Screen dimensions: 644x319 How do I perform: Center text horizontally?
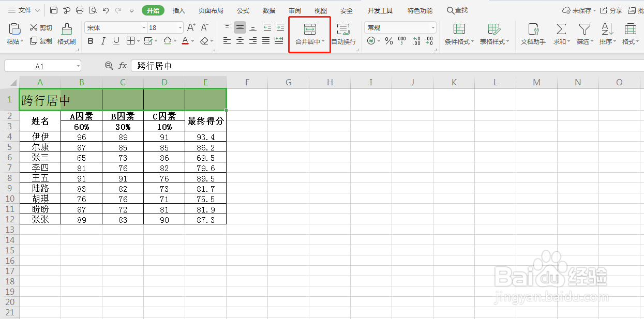(240, 41)
